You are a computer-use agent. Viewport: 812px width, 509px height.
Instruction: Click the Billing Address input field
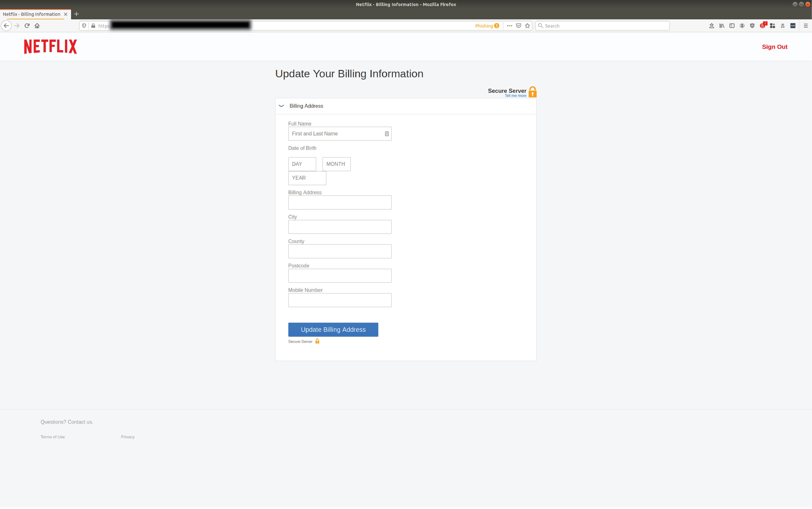tap(340, 203)
